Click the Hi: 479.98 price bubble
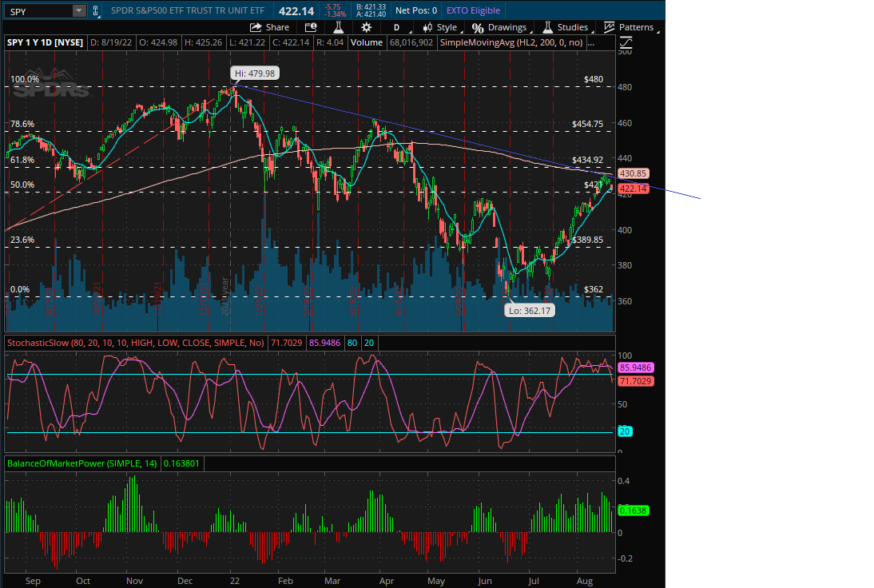 [255, 73]
